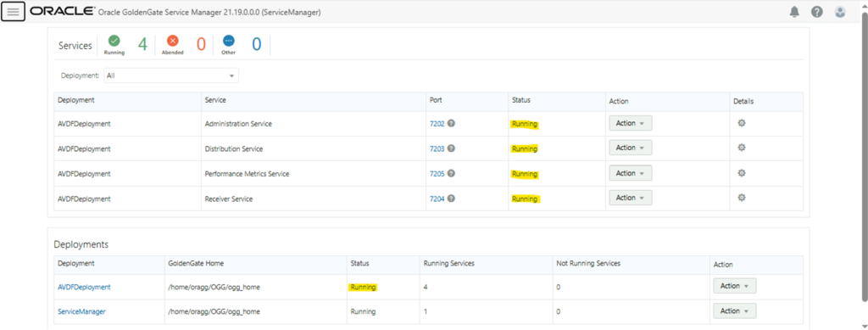Open Action dropdown for Distribution Service
Screen dimensions: 868x330
pos(630,148)
